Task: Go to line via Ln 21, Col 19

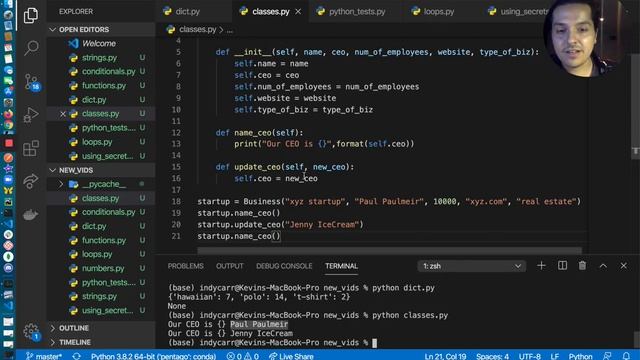Action: 445,356
